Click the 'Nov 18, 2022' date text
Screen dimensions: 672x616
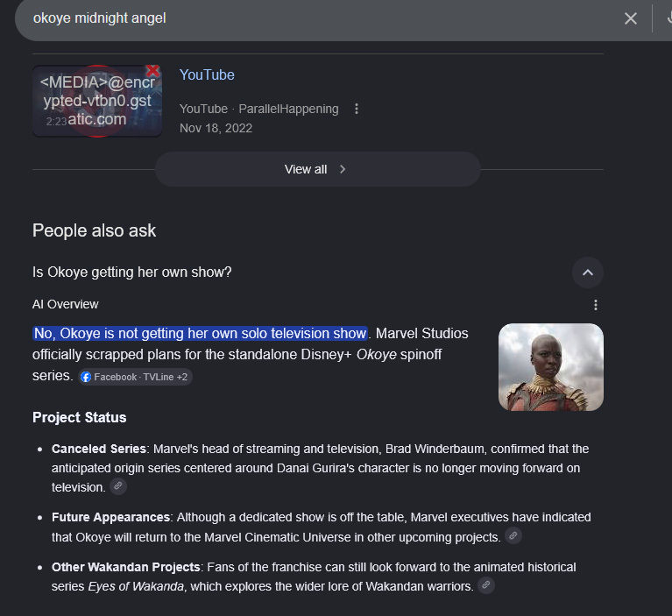tap(216, 128)
